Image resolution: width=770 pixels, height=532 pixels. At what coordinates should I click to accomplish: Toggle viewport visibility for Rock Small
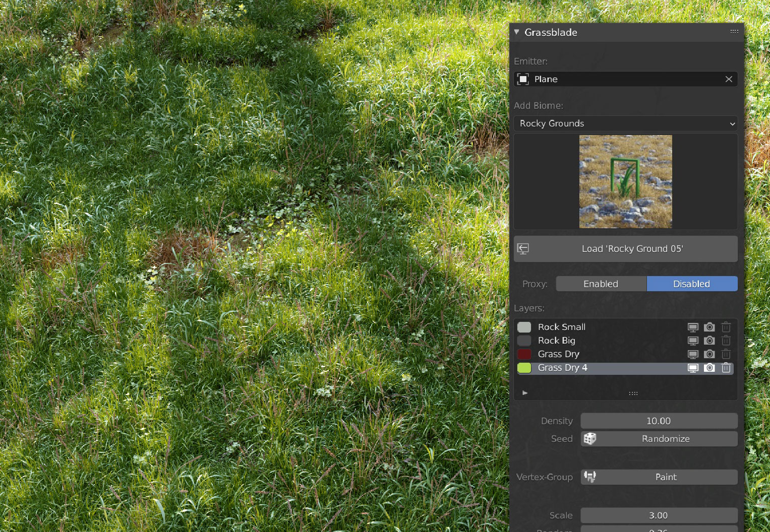point(693,327)
